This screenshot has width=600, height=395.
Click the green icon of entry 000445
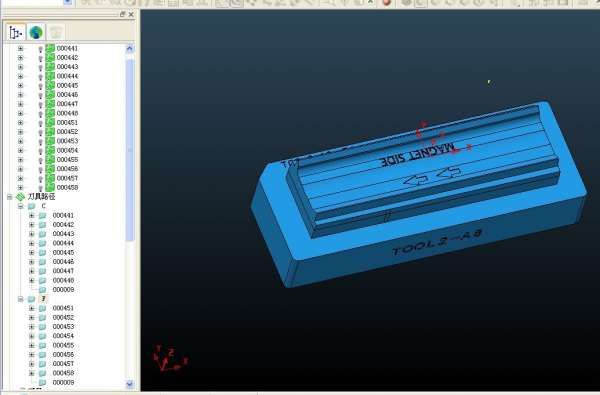pos(50,85)
